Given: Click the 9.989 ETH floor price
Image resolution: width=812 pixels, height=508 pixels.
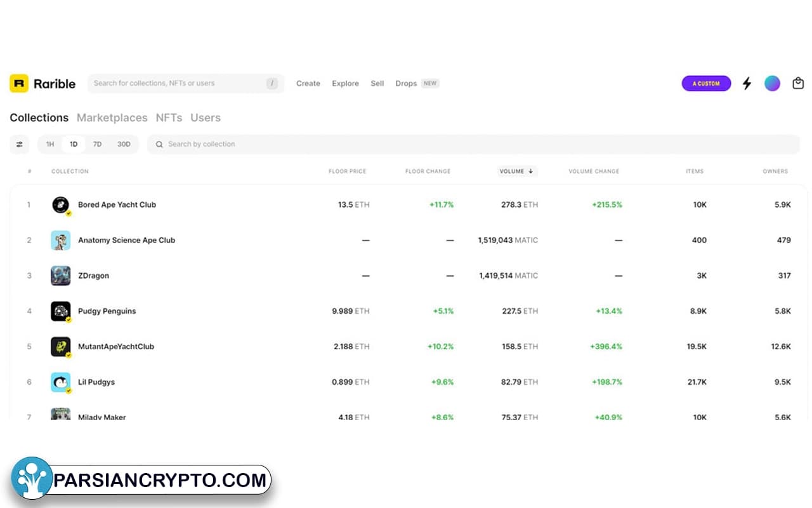Looking at the screenshot, I should pyautogui.click(x=351, y=311).
